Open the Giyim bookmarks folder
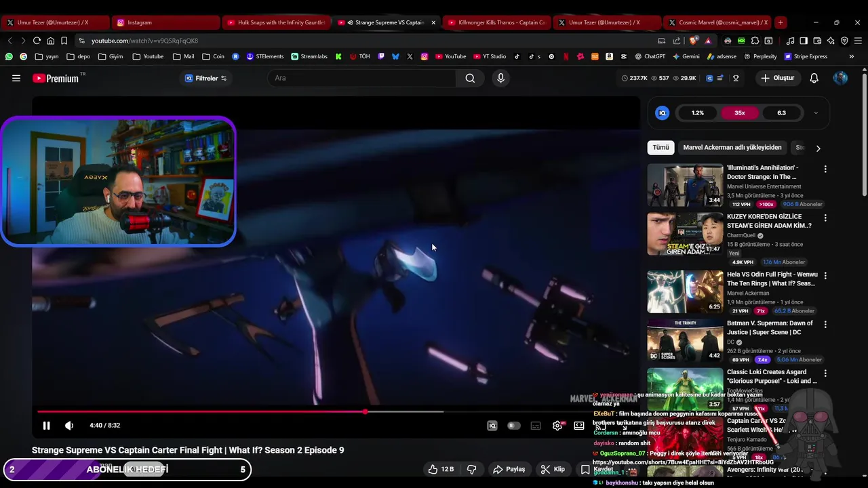Screen dimensions: 868x488 click(x=111, y=56)
